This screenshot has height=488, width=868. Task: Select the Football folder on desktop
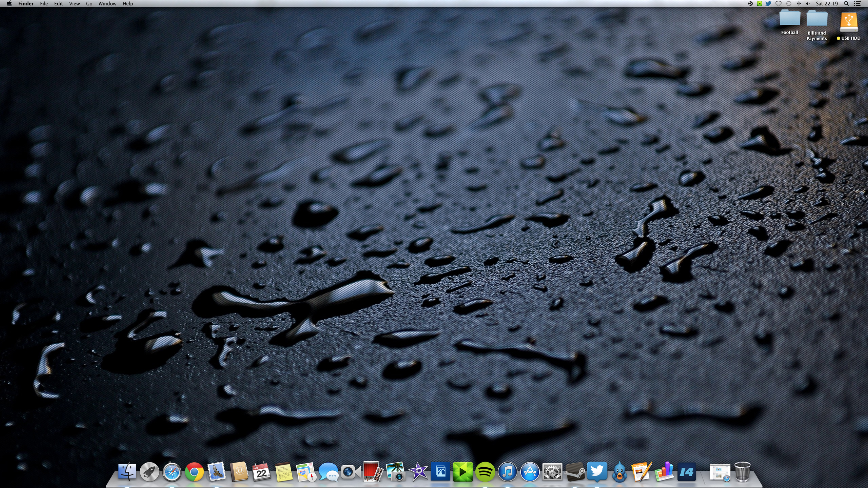pos(790,19)
